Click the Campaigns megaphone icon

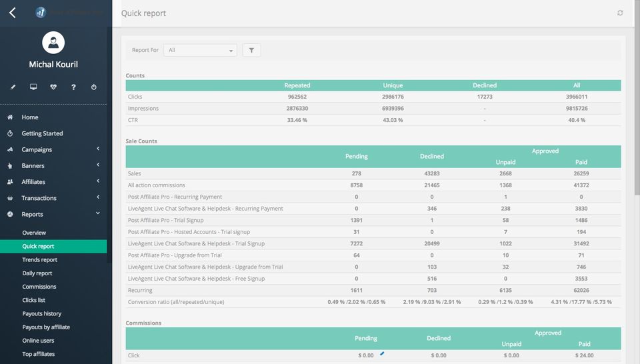click(10, 149)
